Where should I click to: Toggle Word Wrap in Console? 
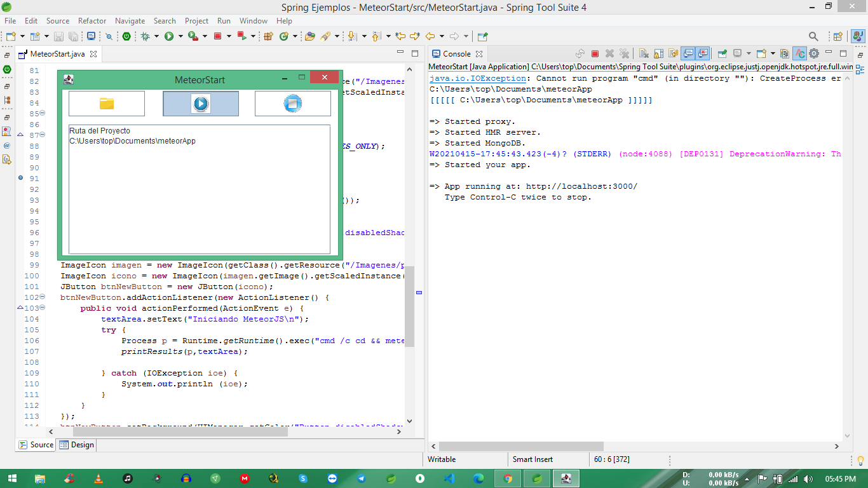tap(673, 54)
